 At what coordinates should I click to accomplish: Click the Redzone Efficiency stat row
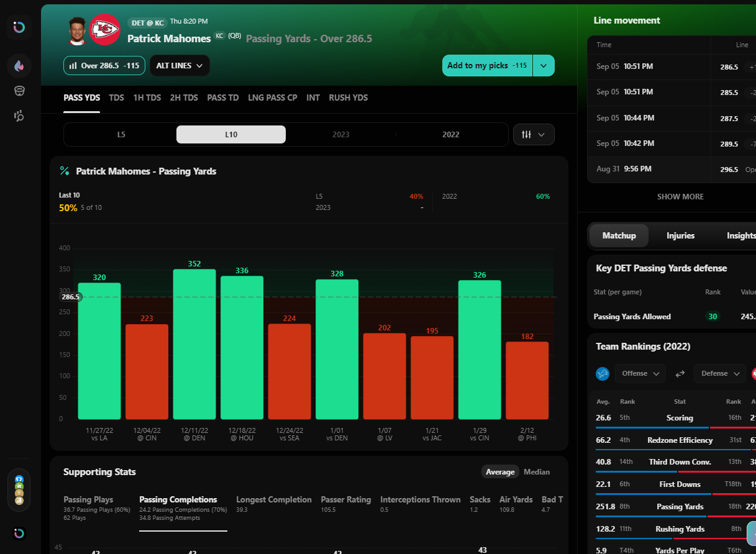tap(676, 440)
